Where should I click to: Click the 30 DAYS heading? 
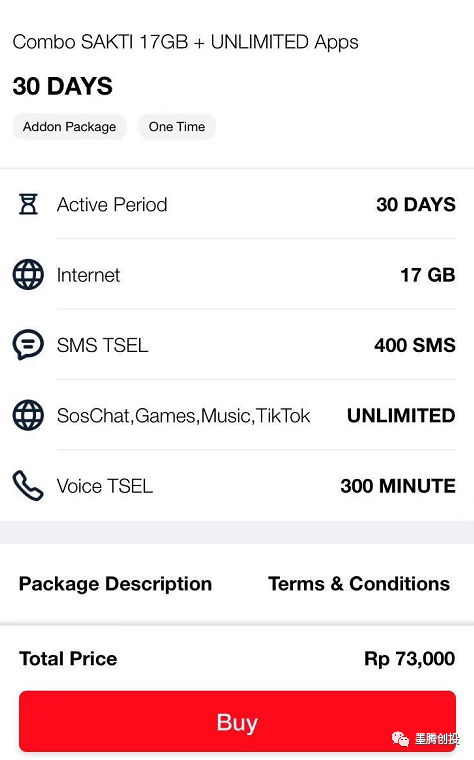63,86
